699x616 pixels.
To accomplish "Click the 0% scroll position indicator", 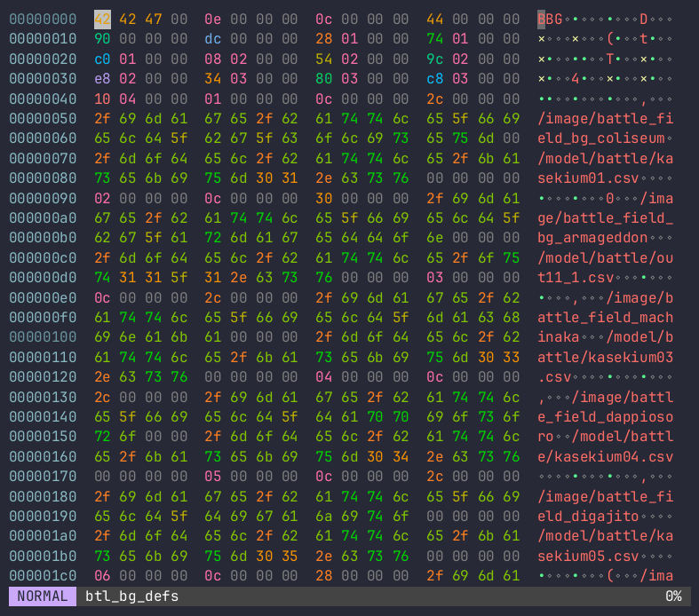I will [673, 596].
